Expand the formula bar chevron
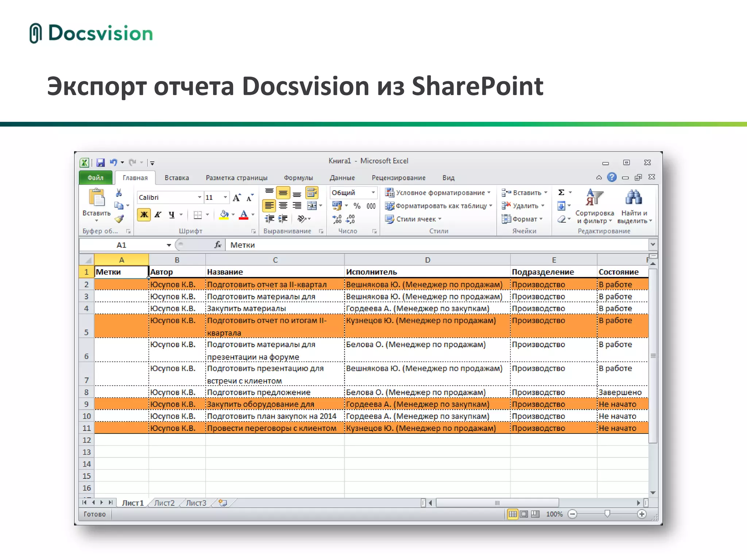The image size is (747, 560). pos(653,244)
